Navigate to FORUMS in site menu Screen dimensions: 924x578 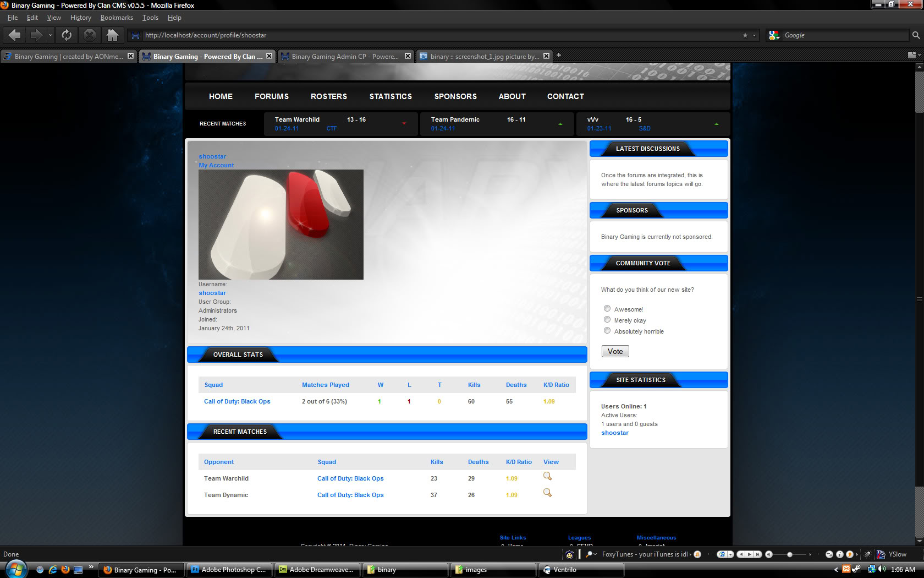[x=272, y=96]
